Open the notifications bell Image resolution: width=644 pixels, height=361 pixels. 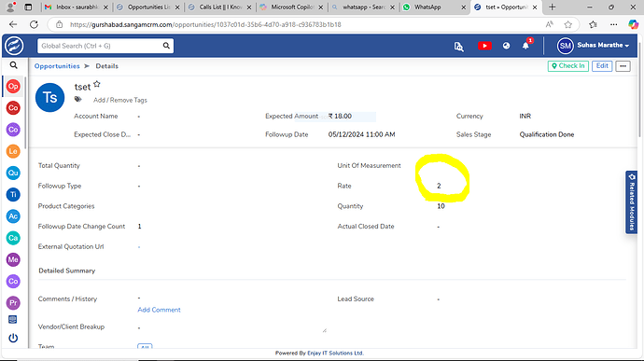(x=525, y=46)
